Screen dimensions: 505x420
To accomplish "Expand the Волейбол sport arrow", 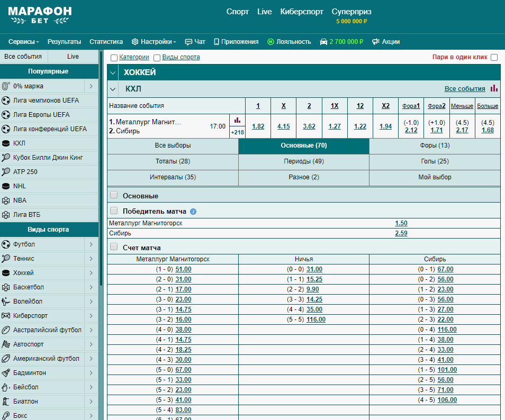I will pyautogui.click(x=91, y=302).
